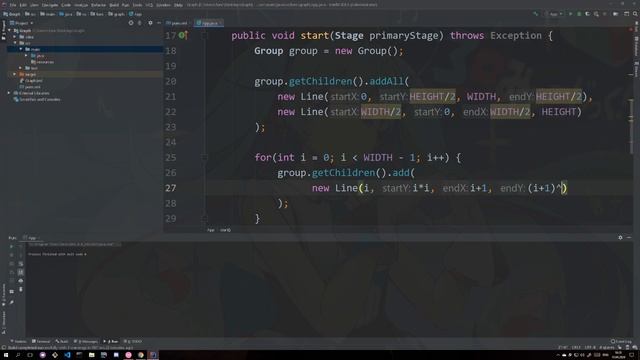640x360 pixels.
Task: Select the resources folder in tree
Action: (42, 62)
